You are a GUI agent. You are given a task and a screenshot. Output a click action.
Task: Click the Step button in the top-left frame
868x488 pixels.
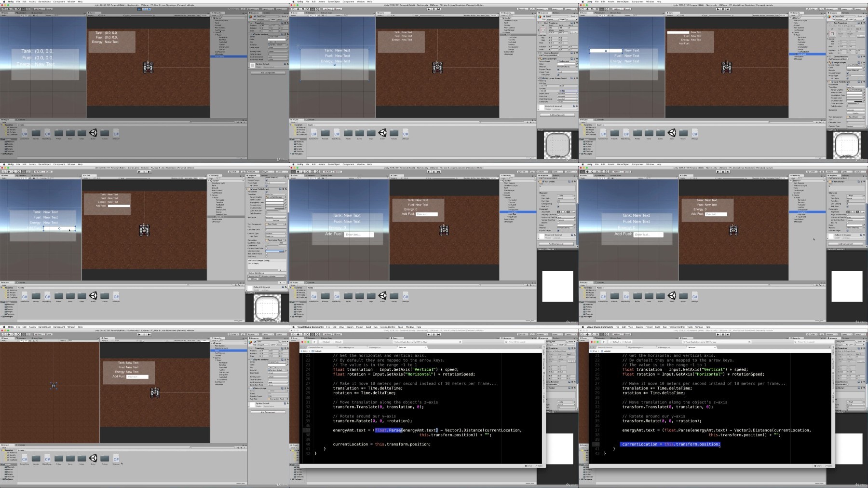pos(149,9)
